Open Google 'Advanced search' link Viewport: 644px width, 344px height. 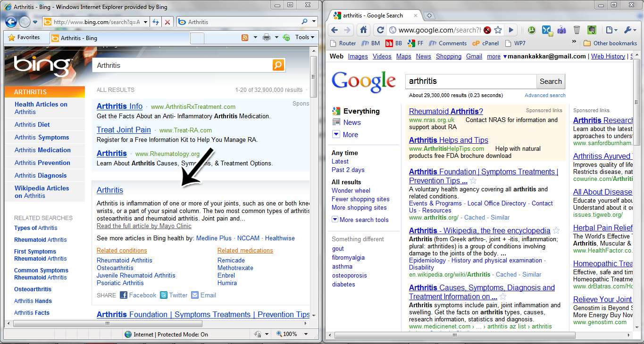click(x=545, y=95)
